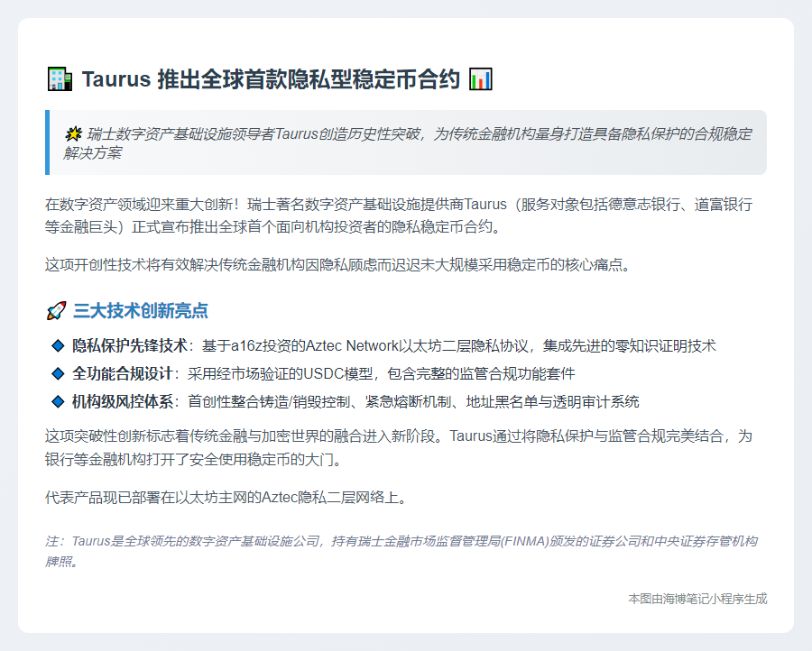Click the text 采用经市场验证的USDC模型

point(381,373)
